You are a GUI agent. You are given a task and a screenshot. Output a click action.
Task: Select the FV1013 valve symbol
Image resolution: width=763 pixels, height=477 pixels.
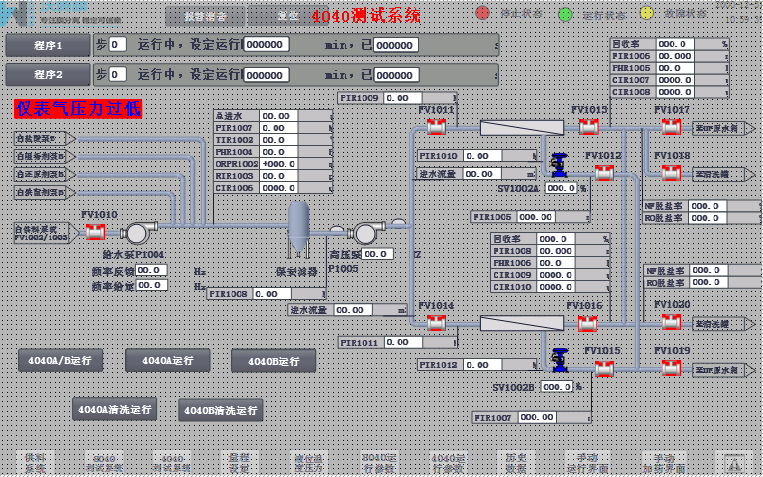coord(589,127)
